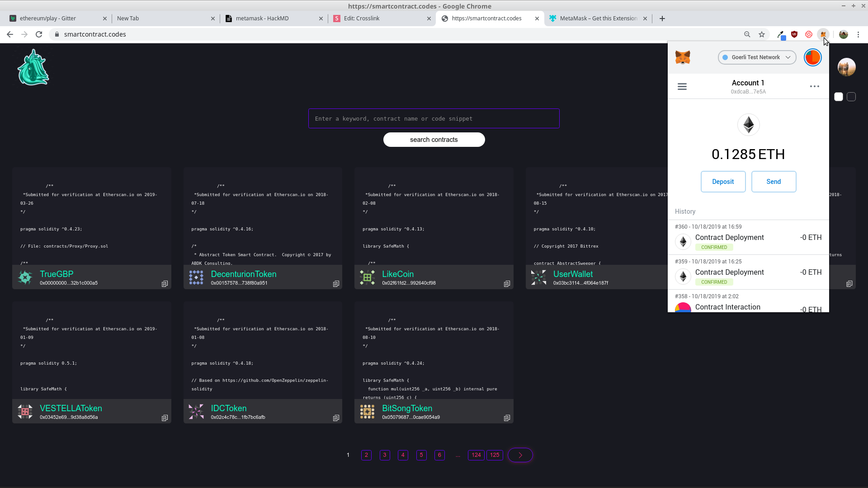The height and width of the screenshot is (488, 868).
Task: Click the search contracts button
Action: pos(434,140)
